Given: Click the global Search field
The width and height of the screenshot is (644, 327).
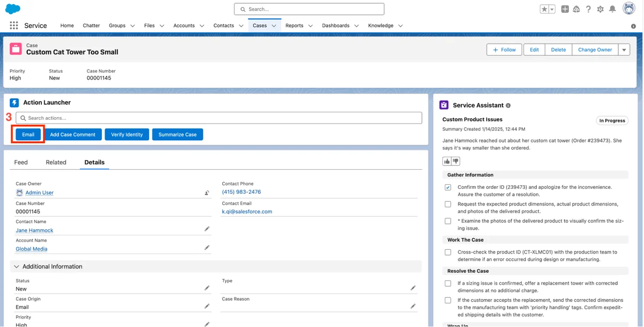Looking at the screenshot, I should click(x=309, y=9).
